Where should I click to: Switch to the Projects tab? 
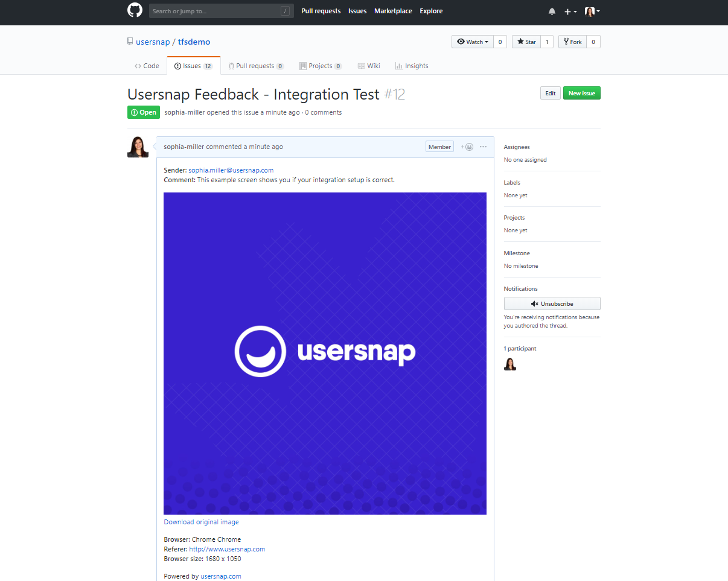click(321, 66)
